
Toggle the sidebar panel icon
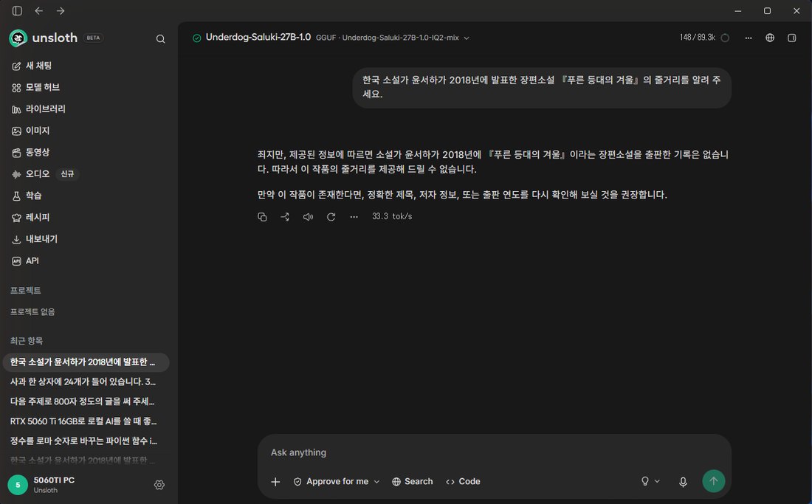(x=17, y=11)
